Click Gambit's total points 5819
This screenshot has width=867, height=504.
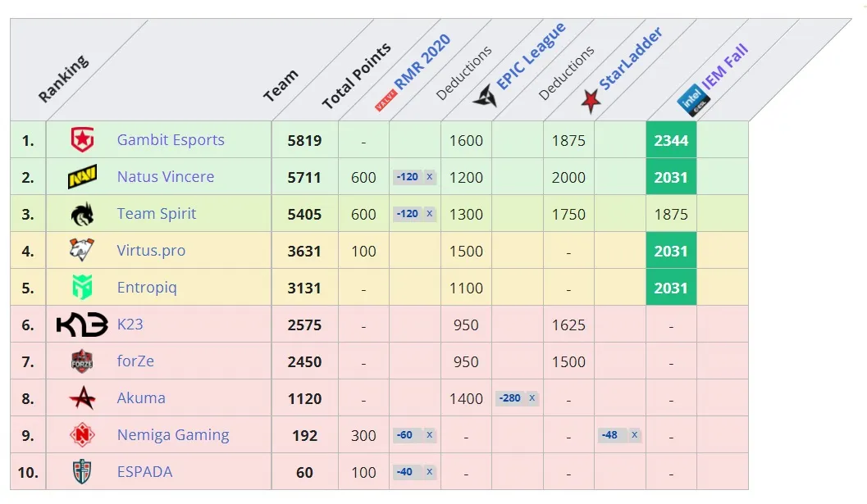[x=304, y=140]
